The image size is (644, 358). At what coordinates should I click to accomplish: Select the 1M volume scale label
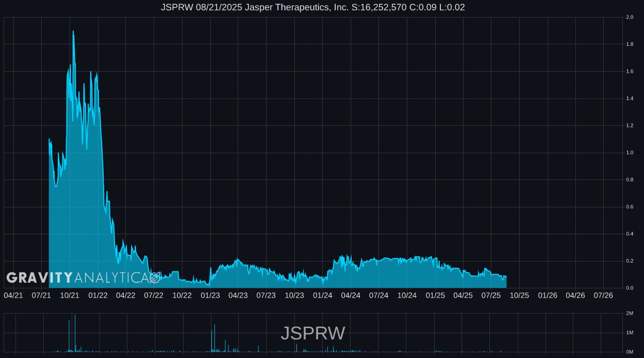coord(630,333)
